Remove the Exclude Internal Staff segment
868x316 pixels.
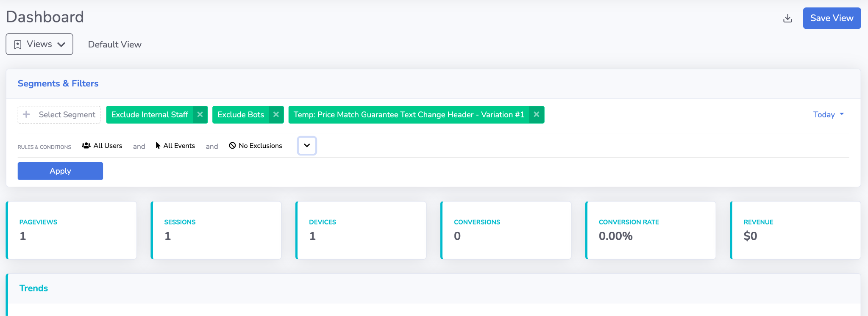point(200,115)
